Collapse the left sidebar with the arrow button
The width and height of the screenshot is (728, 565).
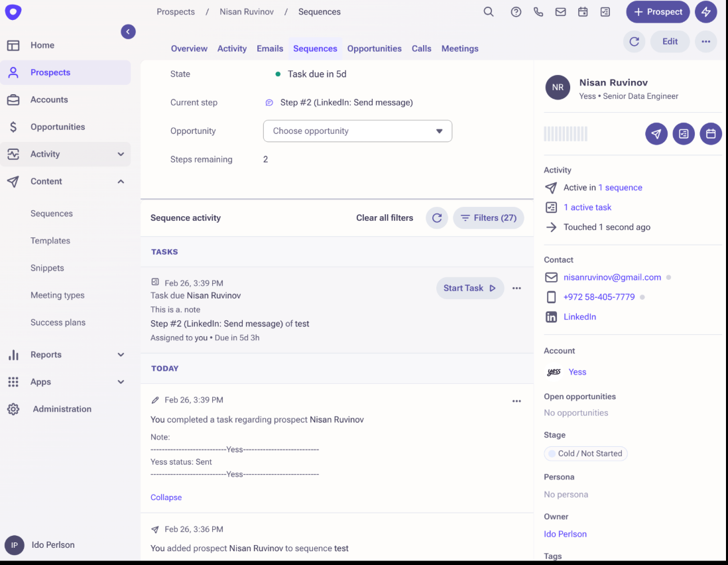pyautogui.click(x=128, y=32)
